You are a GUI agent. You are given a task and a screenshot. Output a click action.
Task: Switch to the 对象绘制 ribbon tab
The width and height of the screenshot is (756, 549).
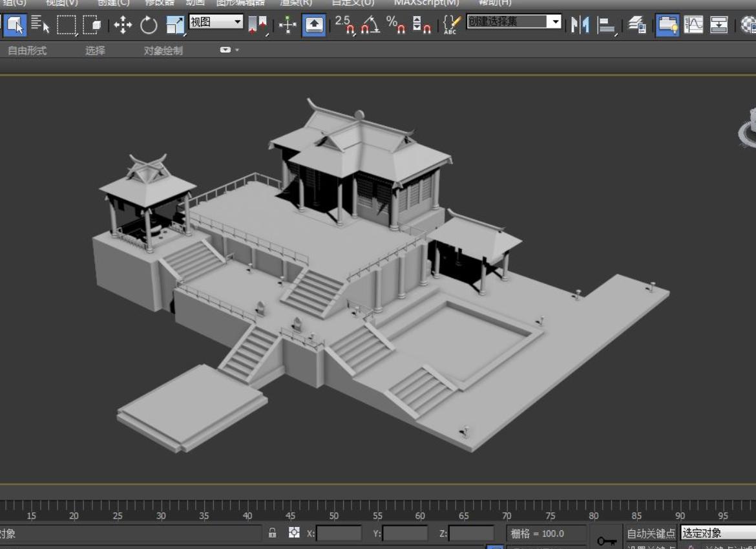click(163, 50)
